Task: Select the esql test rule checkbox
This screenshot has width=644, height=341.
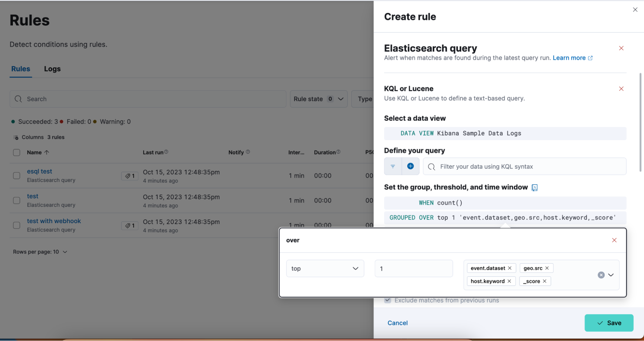Action: (x=16, y=176)
